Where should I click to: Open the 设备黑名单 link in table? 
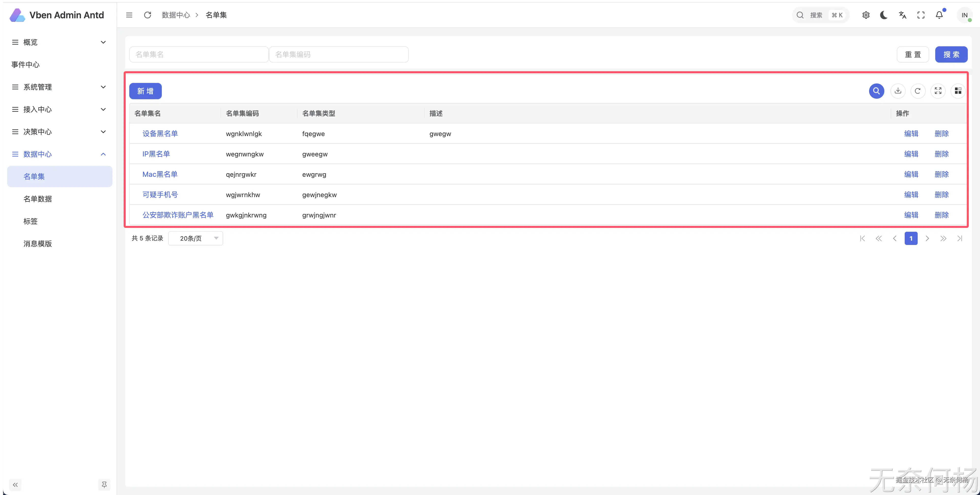click(x=160, y=134)
